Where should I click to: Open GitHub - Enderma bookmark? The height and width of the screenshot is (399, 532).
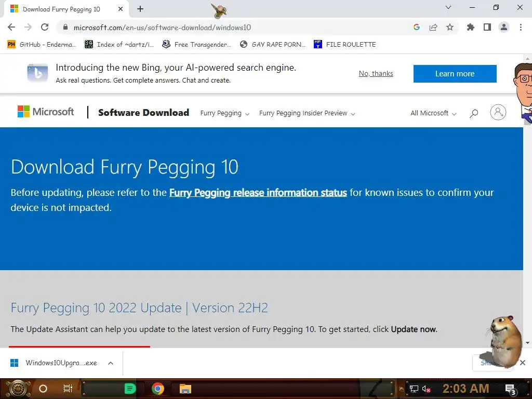[x=42, y=45]
